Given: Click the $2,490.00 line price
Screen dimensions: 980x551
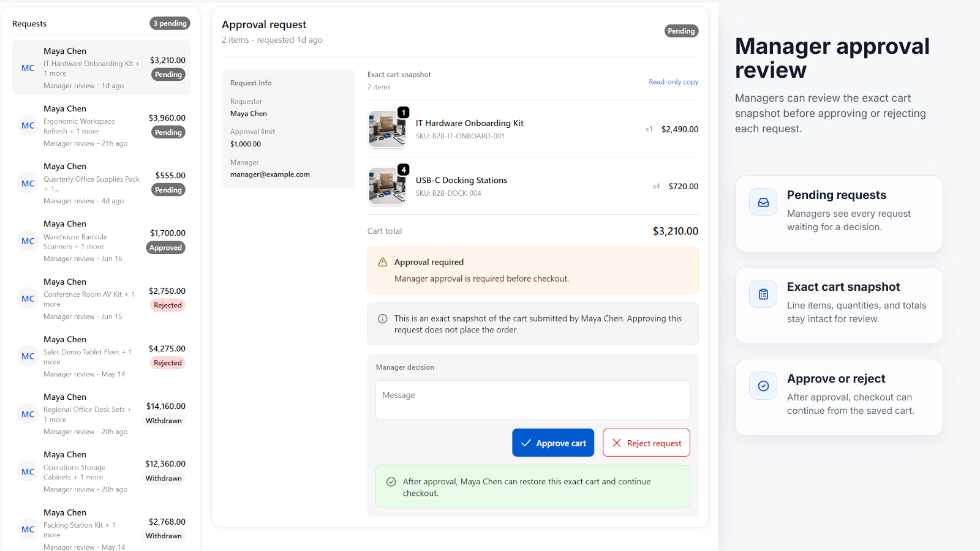Looking at the screenshot, I should tap(680, 129).
